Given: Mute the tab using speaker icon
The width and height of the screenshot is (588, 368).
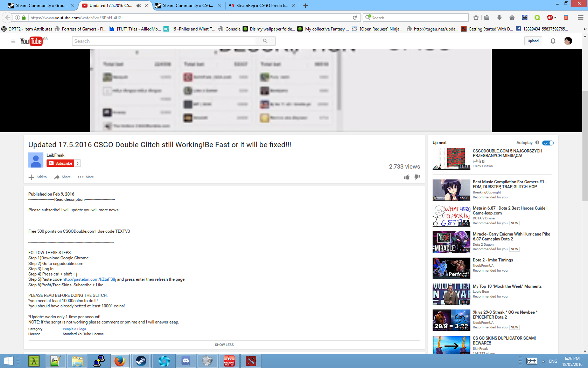Looking at the screenshot, I should (x=139, y=6).
